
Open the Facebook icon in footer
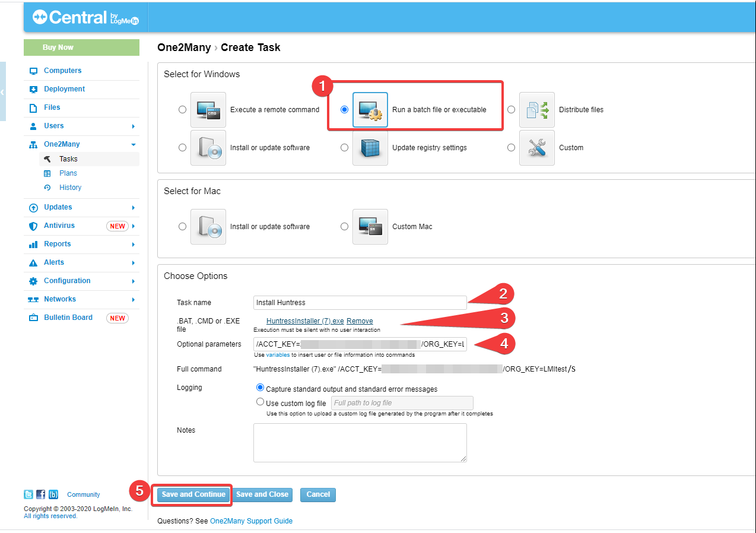41,494
